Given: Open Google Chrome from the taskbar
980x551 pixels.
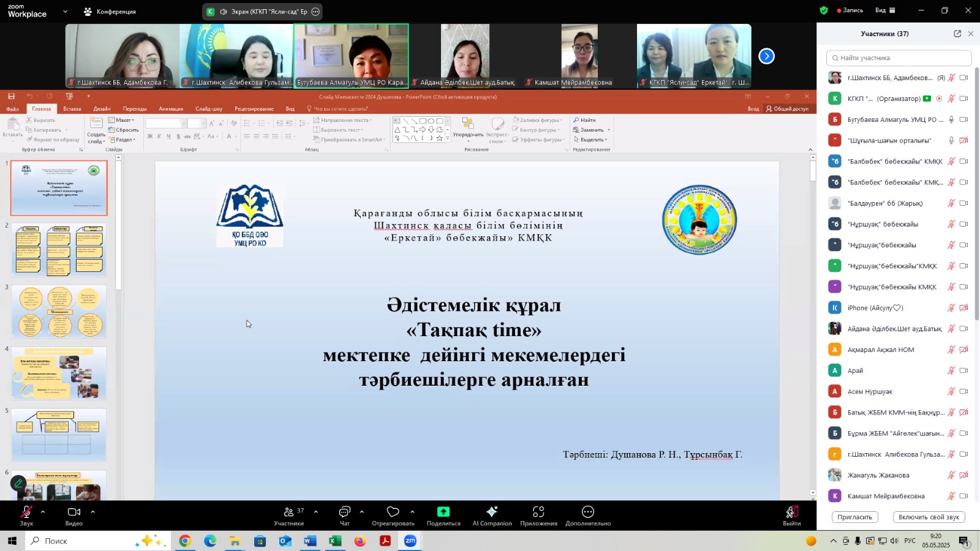Looking at the screenshot, I should click(185, 541).
